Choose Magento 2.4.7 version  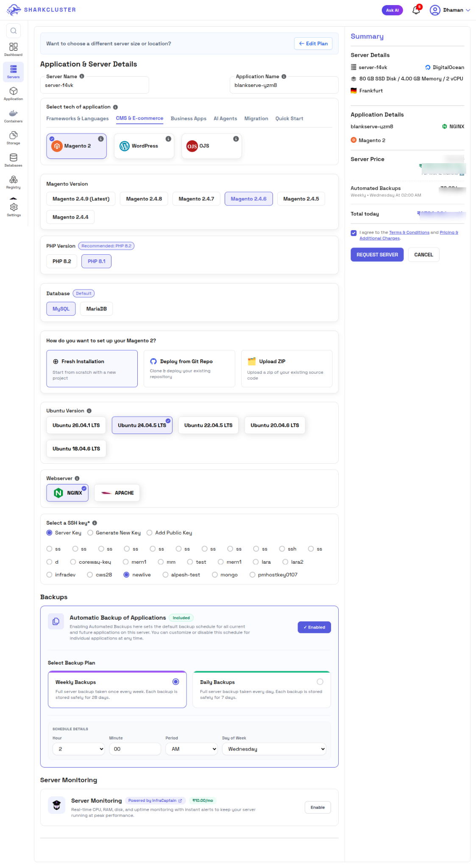coord(196,199)
